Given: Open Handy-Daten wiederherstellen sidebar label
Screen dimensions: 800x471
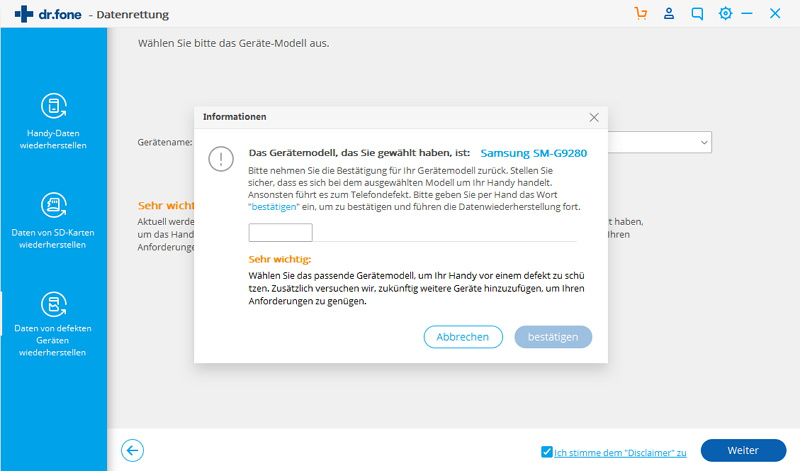Looking at the screenshot, I should [x=53, y=139].
